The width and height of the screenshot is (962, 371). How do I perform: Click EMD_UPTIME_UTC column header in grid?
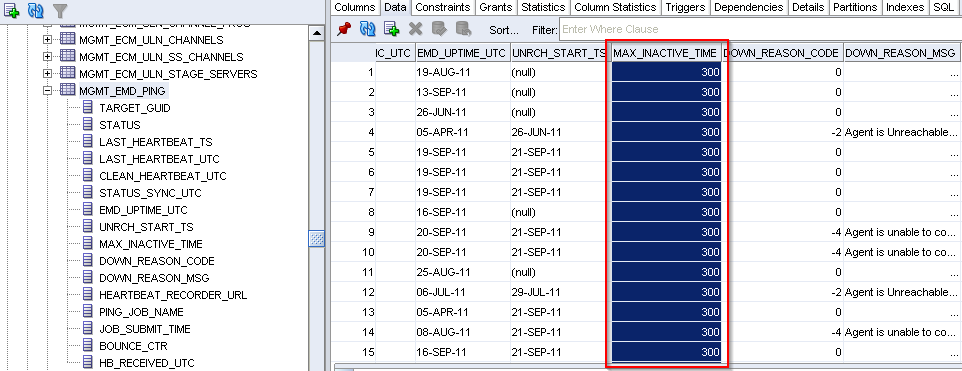tap(462, 53)
